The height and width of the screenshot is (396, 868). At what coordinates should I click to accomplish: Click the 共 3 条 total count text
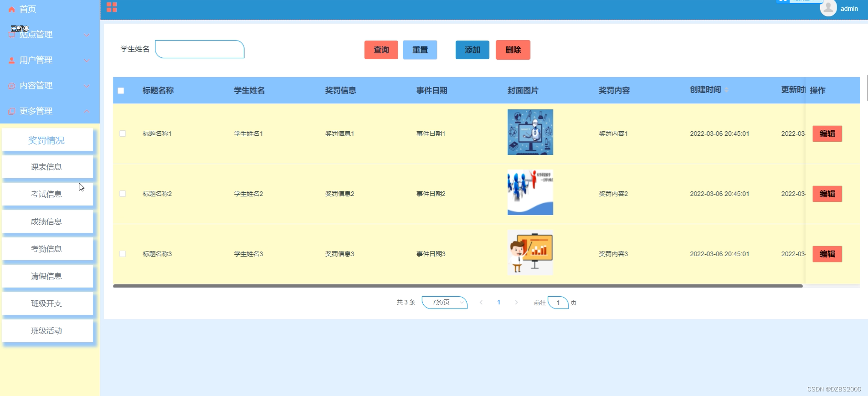[406, 302]
